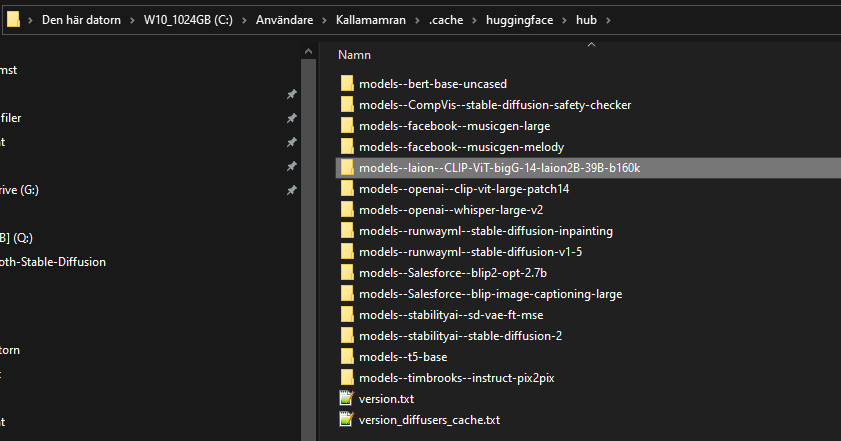Click folder icon of clip-vit-large-patch14
The height and width of the screenshot is (441, 841).
click(347, 189)
